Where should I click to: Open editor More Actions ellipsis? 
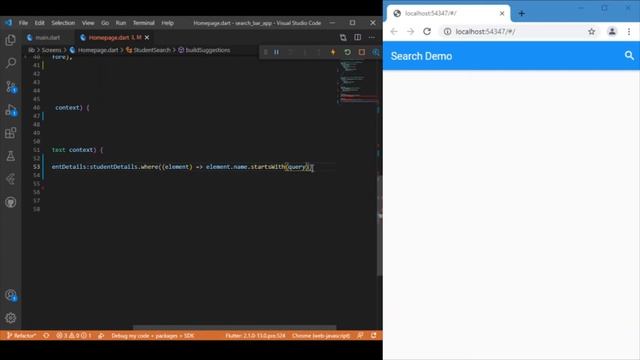click(x=371, y=38)
